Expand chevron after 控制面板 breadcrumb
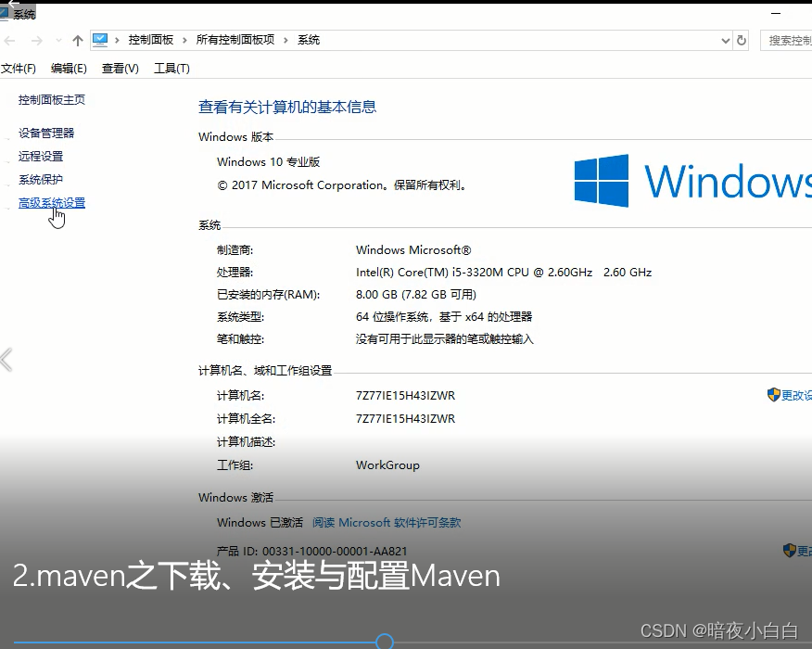The height and width of the screenshot is (649, 812). pos(184,41)
